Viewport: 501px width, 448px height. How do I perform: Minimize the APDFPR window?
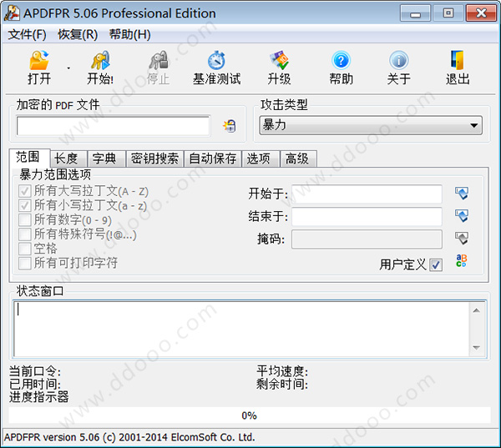[415, 13]
